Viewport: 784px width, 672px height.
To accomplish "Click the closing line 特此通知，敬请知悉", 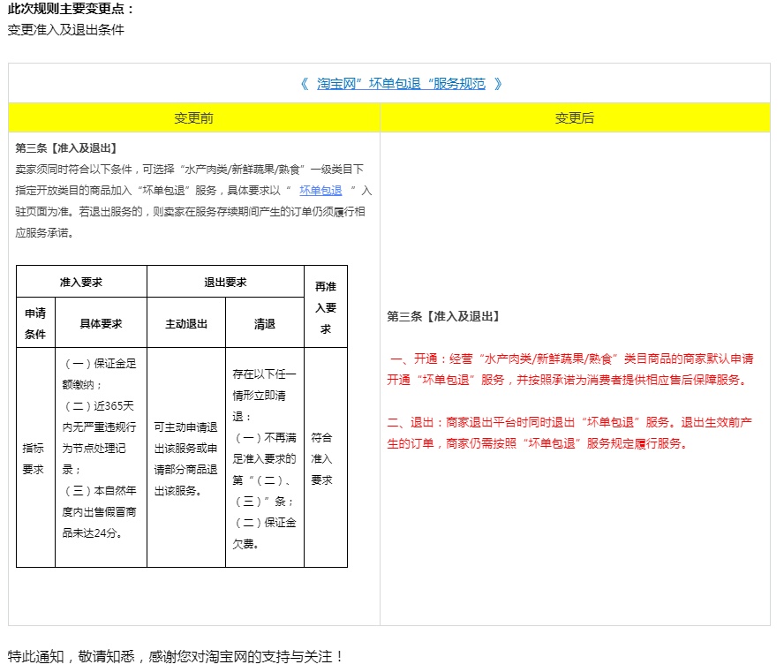I will click(x=175, y=656).
